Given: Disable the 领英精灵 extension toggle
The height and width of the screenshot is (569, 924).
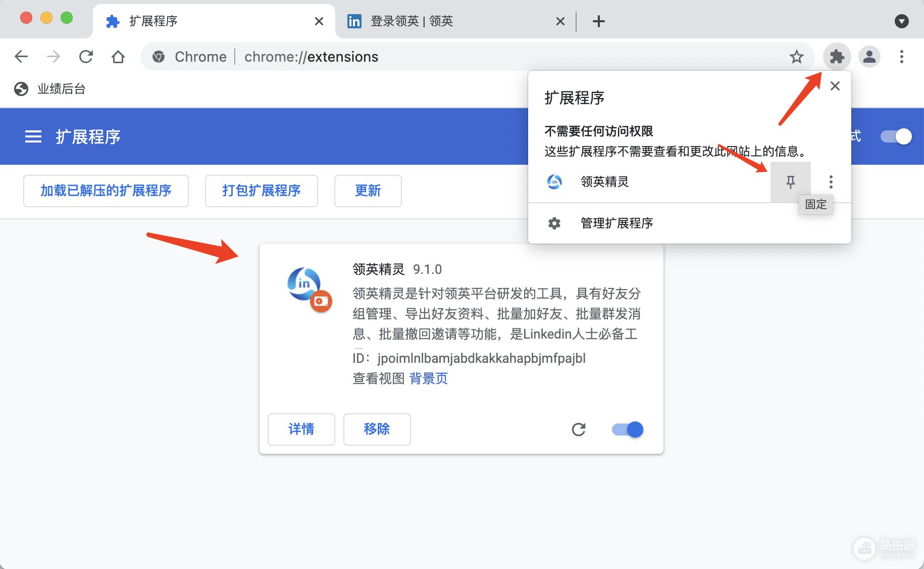Looking at the screenshot, I should tap(628, 430).
